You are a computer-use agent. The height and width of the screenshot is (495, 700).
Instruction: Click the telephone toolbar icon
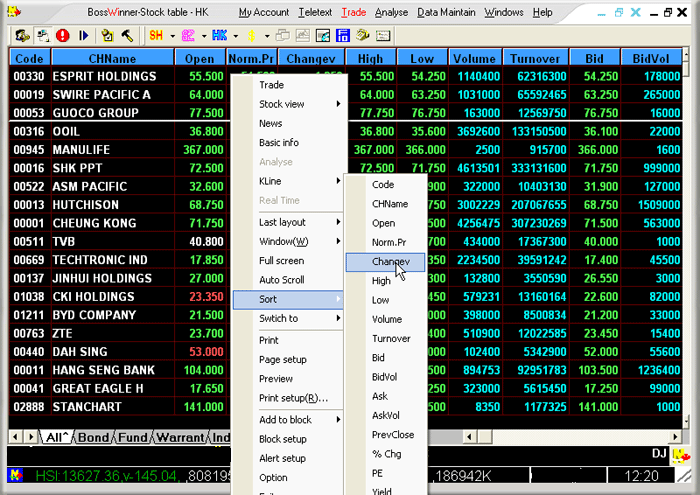[x=362, y=35]
